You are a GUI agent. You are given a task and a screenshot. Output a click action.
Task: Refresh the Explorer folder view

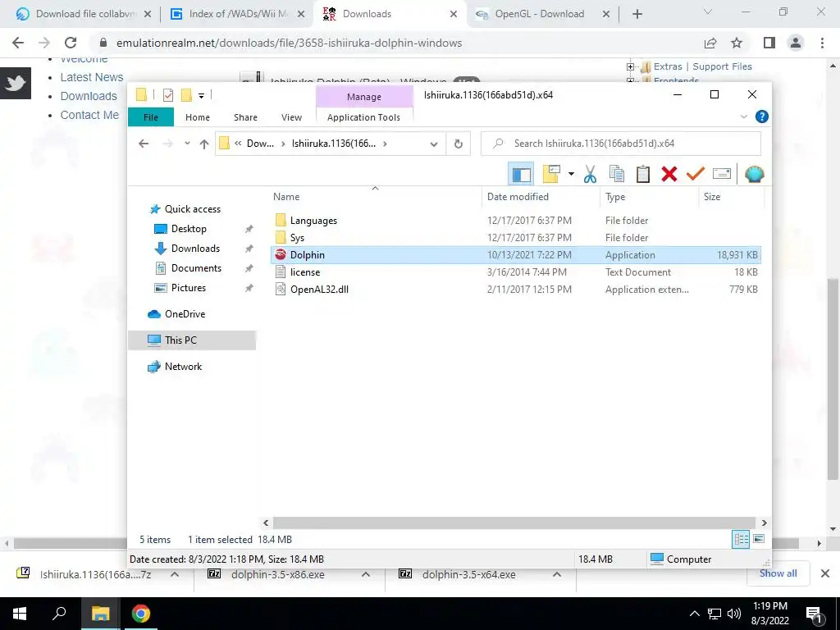458,144
